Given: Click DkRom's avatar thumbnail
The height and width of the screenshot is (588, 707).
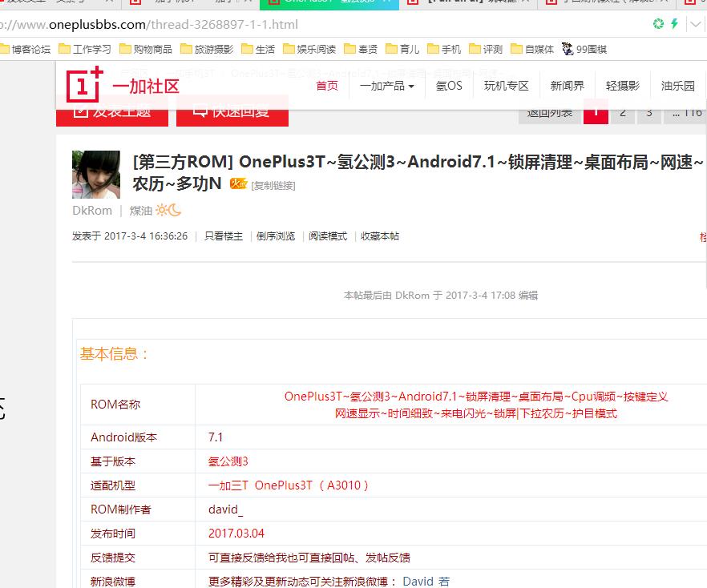Looking at the screenshot, I should coord(96,174).
